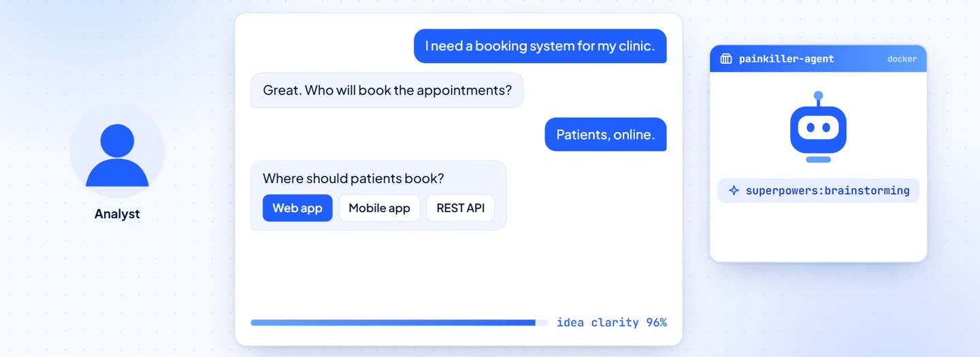Screen dimensions: 980x357
Task: Click the "Who will book the appointments?" bubble
Action: pos(387,90)
